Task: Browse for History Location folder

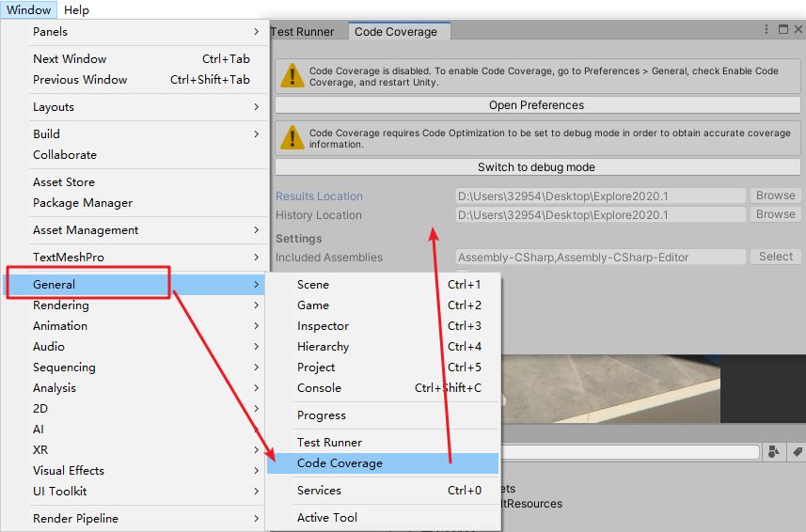Action: [775, 214]
